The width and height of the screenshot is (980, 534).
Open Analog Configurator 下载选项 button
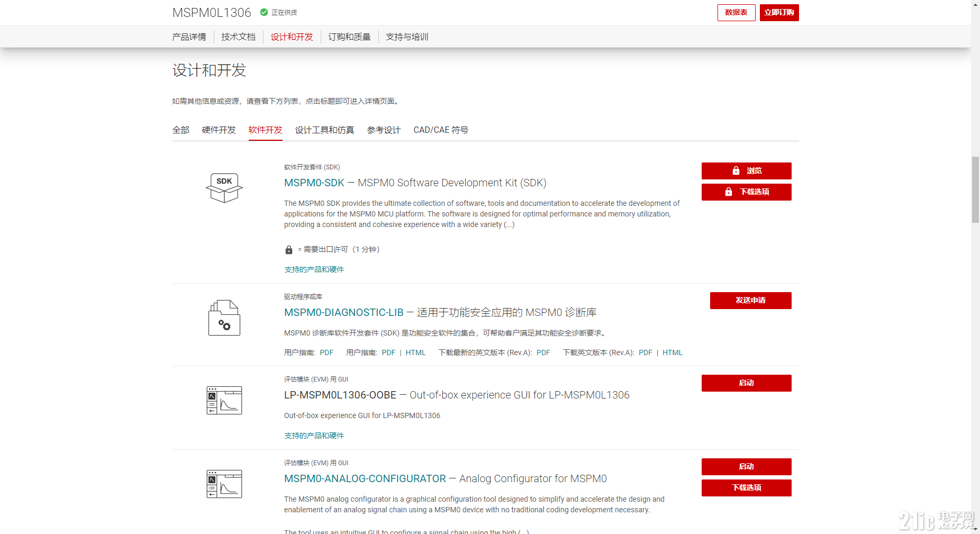point(746,488)
